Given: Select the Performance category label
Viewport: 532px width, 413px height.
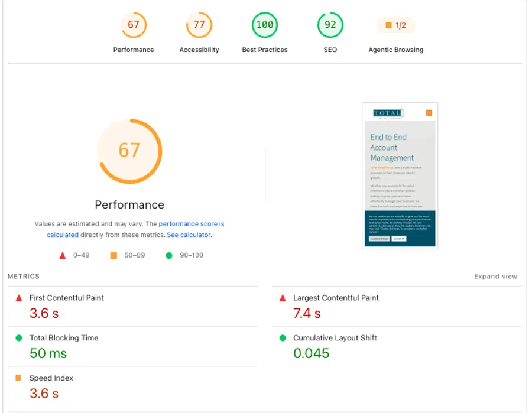Looking at the screenshot, I should tap(134, 50).
